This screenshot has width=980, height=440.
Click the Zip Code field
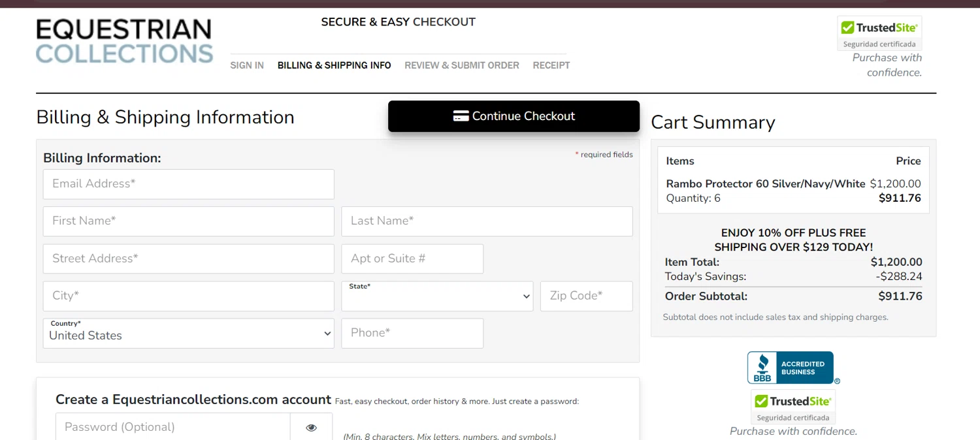click(x=586, y=296)
